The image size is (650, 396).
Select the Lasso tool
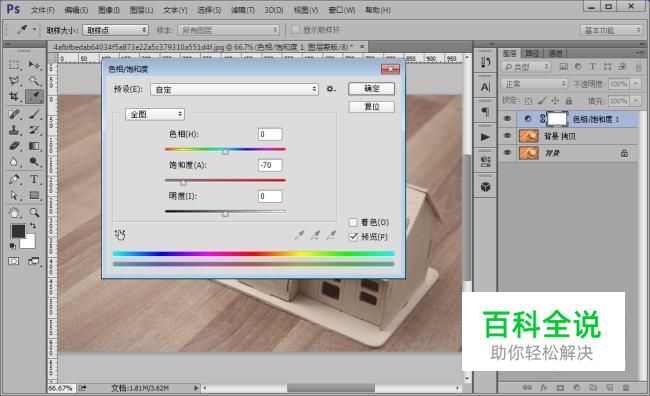(x=14, y=80)
